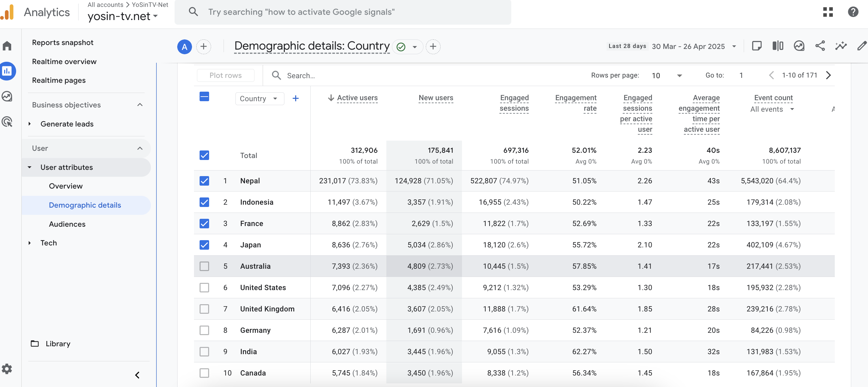The height and width of the screenshot is (387, 868).
Task: Open the Customize report pencil icon
Action: point(861,46)
